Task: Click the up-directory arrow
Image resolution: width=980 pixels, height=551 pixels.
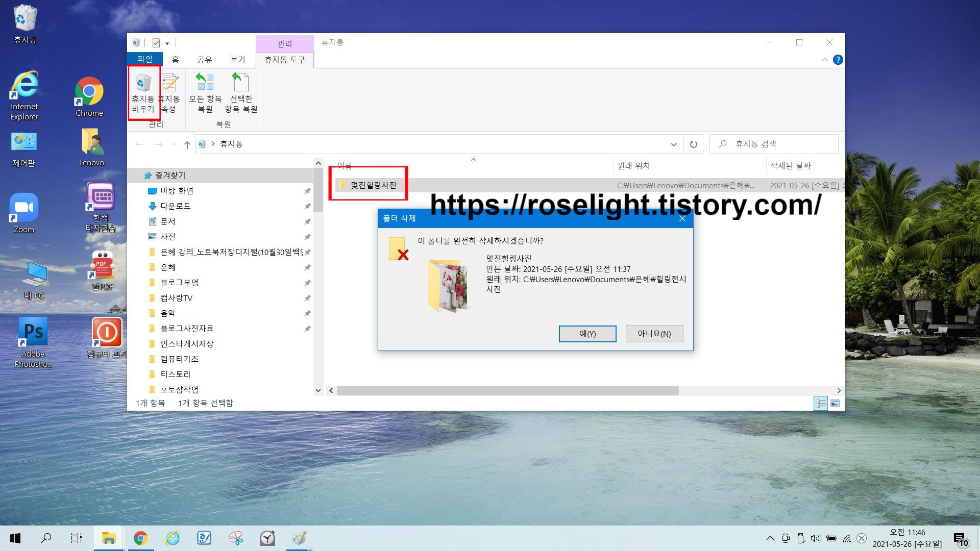Action: click(x=187, y=144)
